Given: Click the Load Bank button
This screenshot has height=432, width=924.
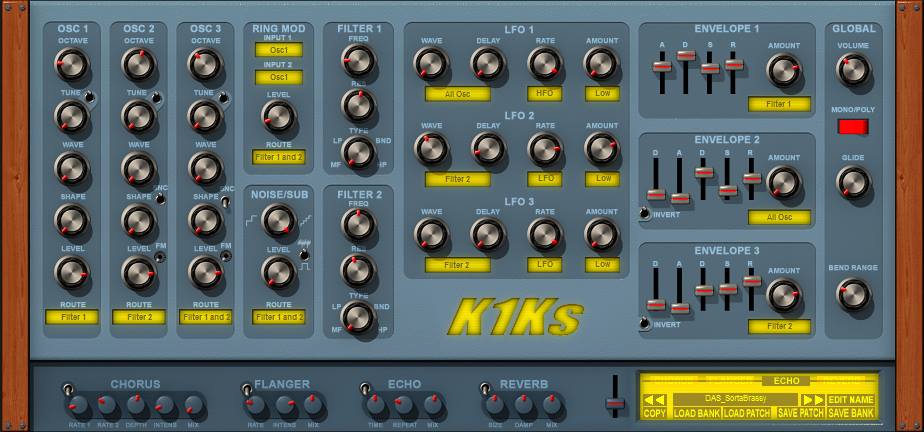Looking at the screenshot, I should tap(696, 413).
